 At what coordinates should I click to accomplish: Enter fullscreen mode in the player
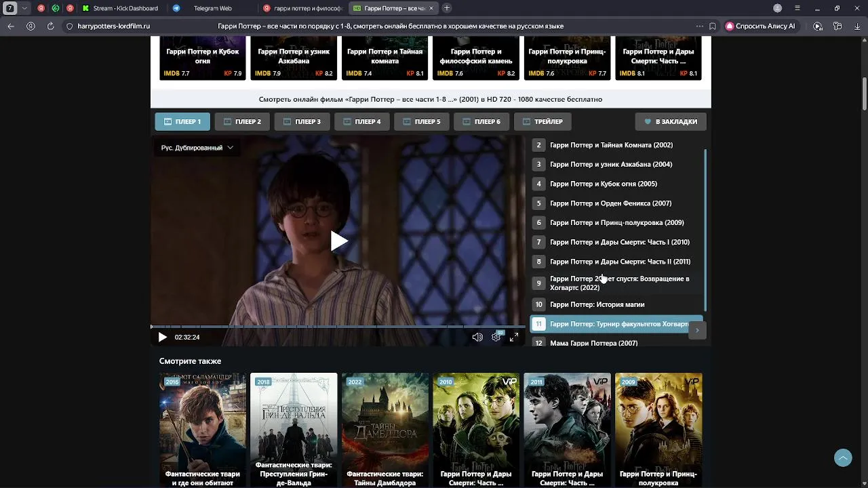[514, 337]
